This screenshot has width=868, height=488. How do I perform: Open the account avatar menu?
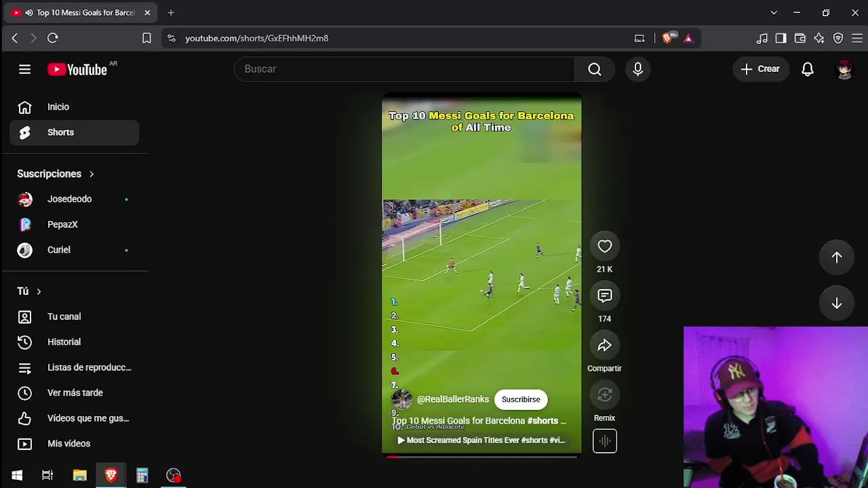tap(844, 69)
